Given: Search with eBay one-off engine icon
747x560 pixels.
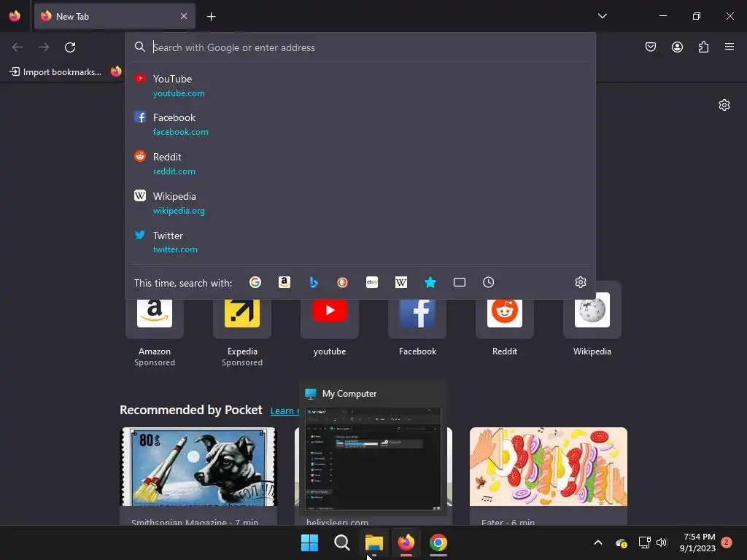Looking at the screenshot, I should point(372,282).
